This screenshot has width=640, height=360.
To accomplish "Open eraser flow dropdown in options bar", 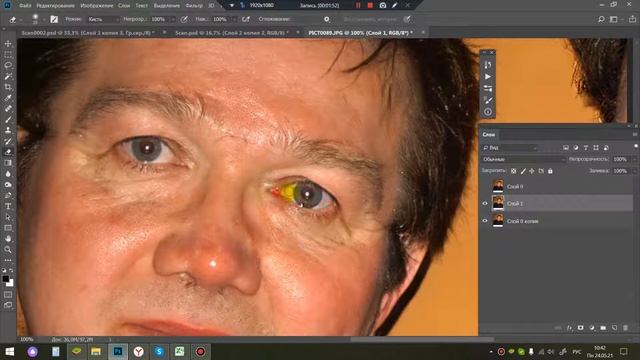I will tap(234, 19).
